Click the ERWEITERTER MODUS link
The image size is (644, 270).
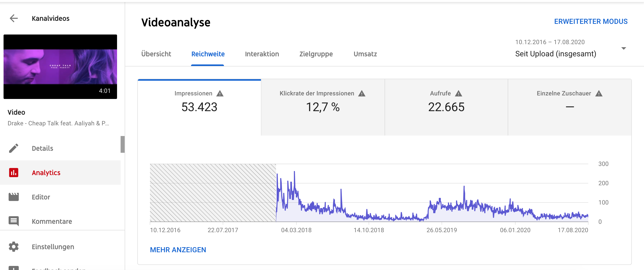pos(591,21)
